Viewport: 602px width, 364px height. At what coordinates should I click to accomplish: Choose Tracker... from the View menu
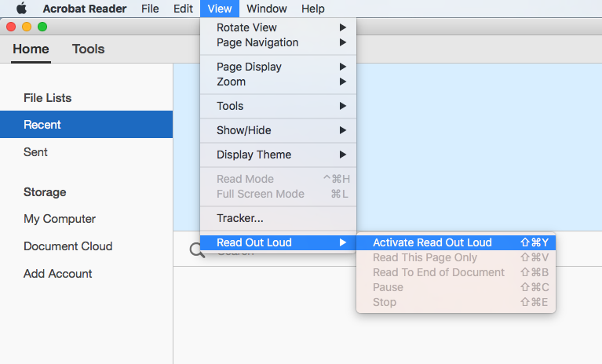[x=240, y=218]
